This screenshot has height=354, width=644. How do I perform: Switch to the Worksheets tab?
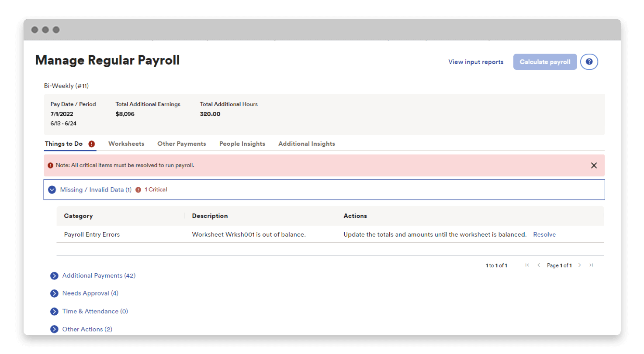(x=126, y=144)
